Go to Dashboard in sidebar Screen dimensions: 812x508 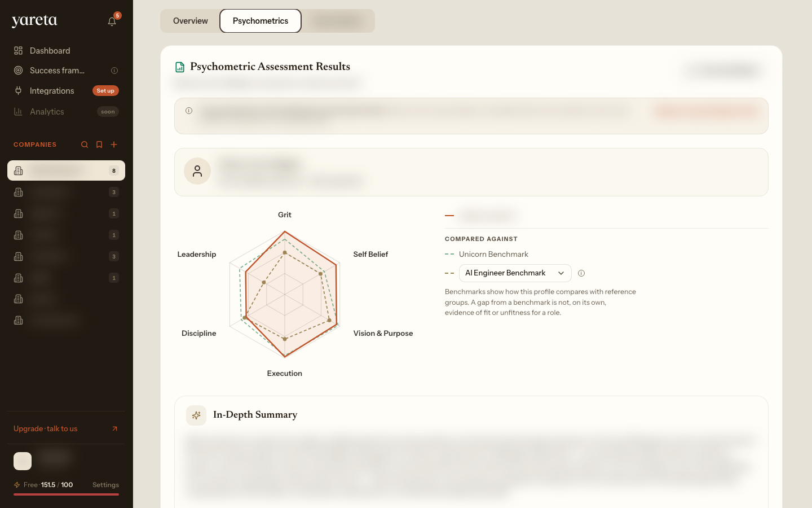click(66, 51)
